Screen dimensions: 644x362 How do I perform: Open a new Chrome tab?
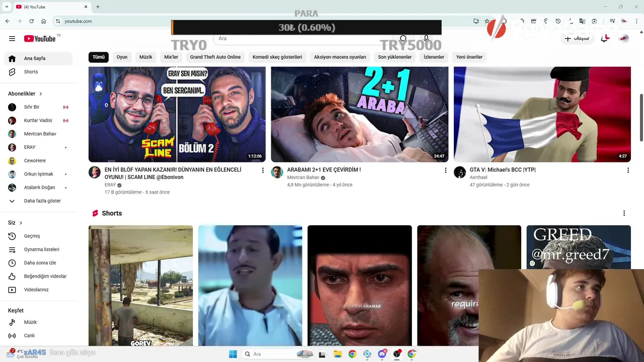coord(98,7)
